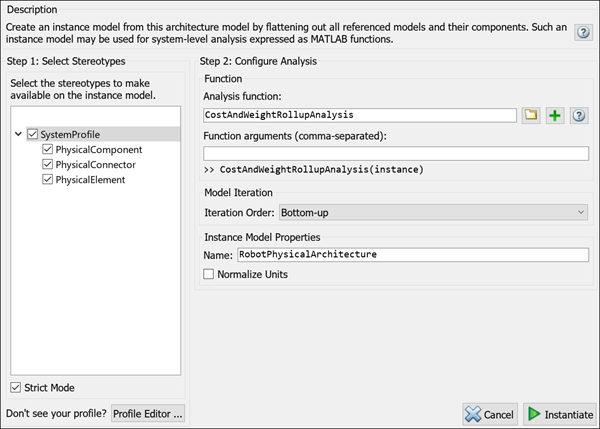Click the description help icon
This screenshot has width=600, height=429.
583,33
